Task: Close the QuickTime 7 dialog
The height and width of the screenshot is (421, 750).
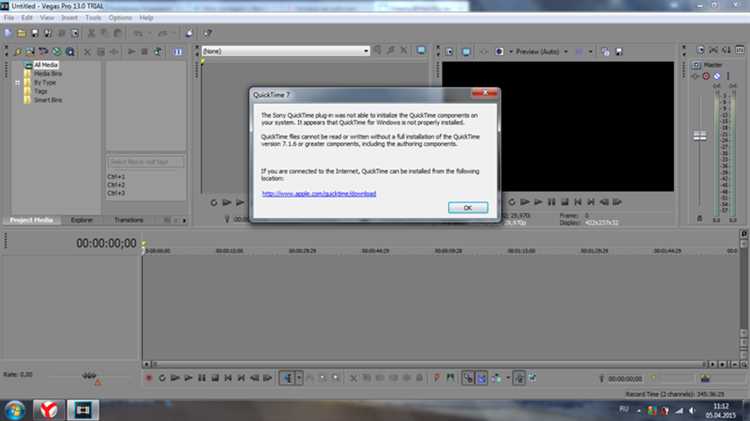Action: coord(485,93)
